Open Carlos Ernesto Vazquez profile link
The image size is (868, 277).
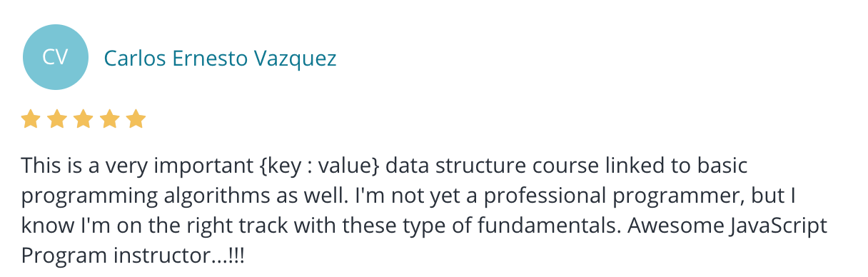point(220,58)
